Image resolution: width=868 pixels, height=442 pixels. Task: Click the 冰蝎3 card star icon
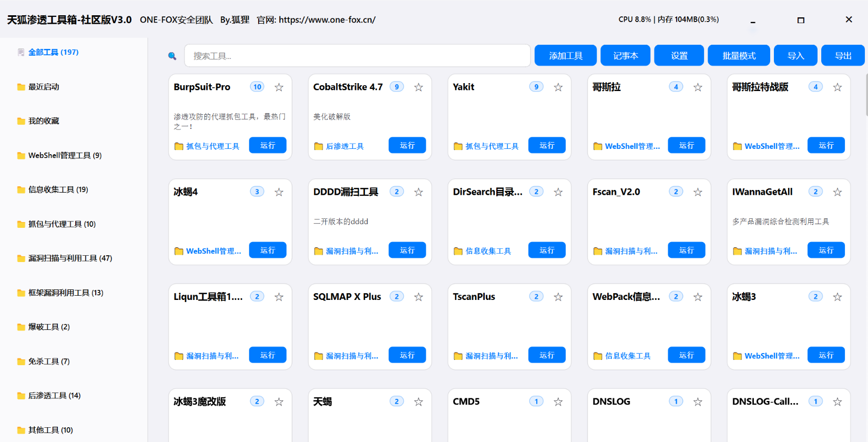pyautogui.click(x=838, y=297)
